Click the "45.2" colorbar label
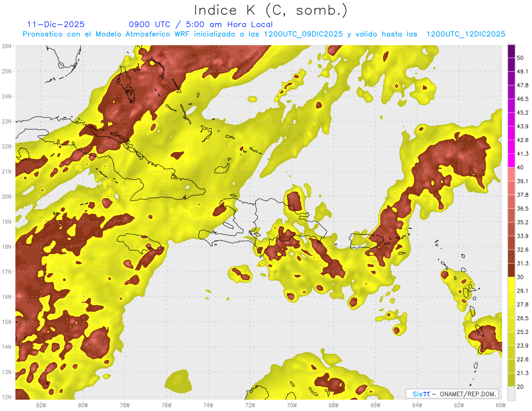Viewport: 532px width, 411px height. pos(523,113)
